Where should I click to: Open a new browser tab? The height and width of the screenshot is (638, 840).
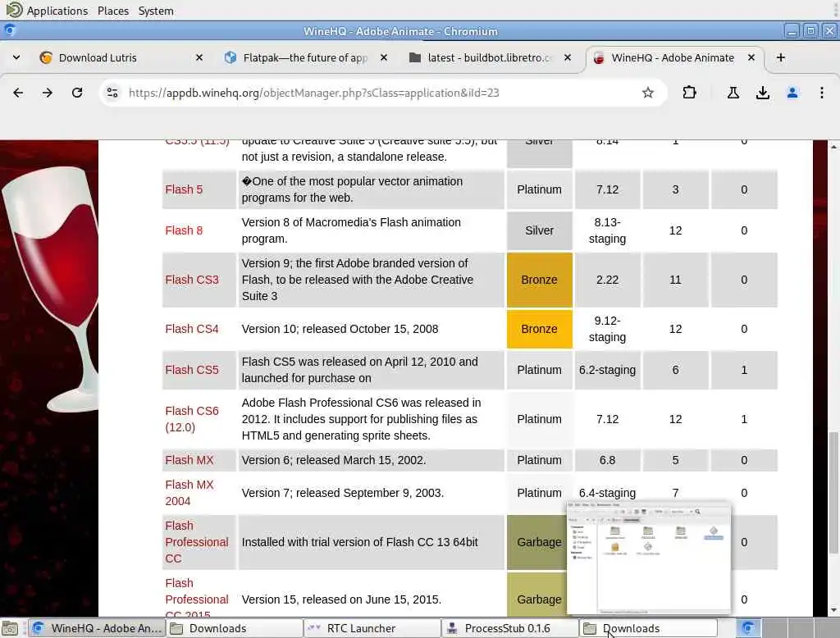pos(781,57)
